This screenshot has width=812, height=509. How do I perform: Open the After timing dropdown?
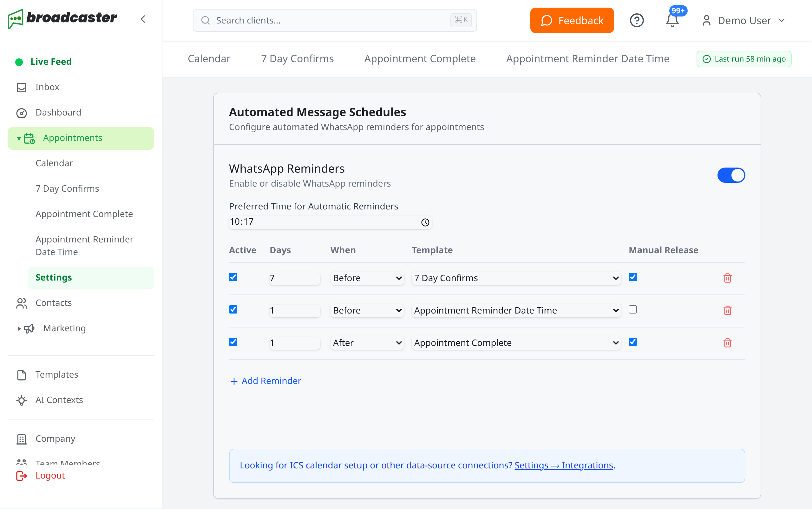coord(367,343)
